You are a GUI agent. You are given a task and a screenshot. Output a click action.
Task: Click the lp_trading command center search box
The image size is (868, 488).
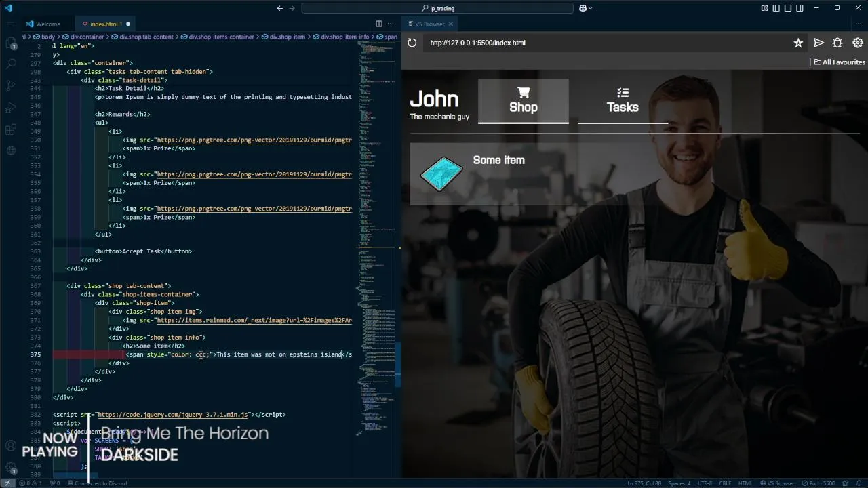point(438,8)
